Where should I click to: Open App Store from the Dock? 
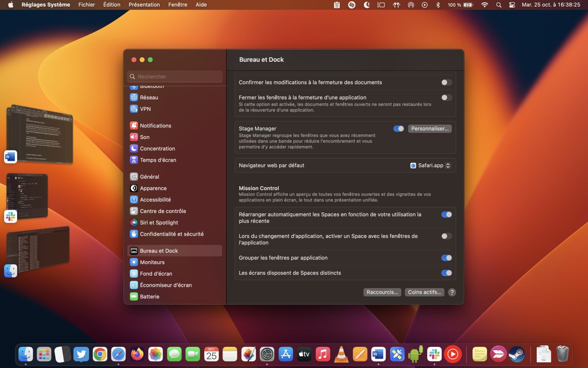point(286,355)
